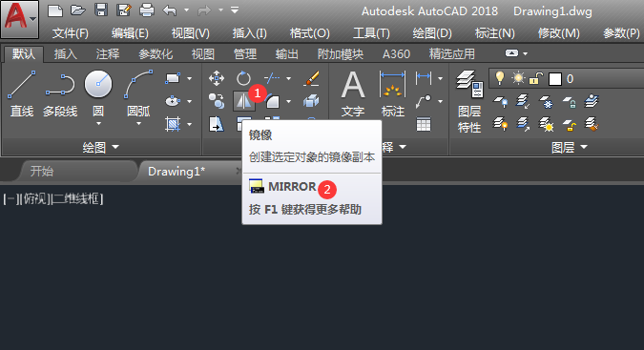644x350 pixels.
Task: Open the Redo history dropdown arrow
Action: [x=220, y=10]
